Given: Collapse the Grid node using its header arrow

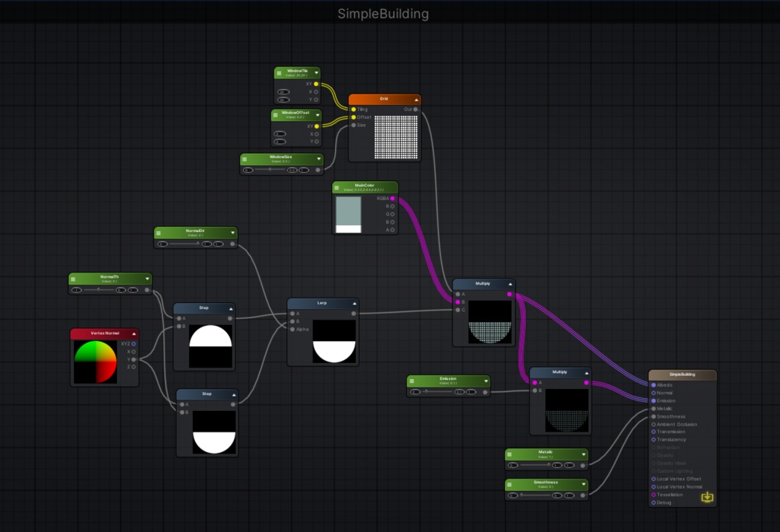Looking at the screenshot, I should pos(417,100).
